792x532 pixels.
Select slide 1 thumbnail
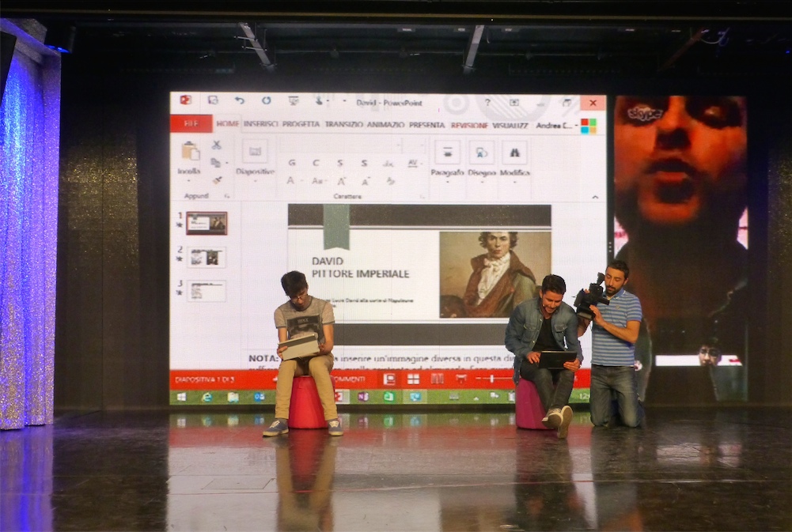click(207, 223)
